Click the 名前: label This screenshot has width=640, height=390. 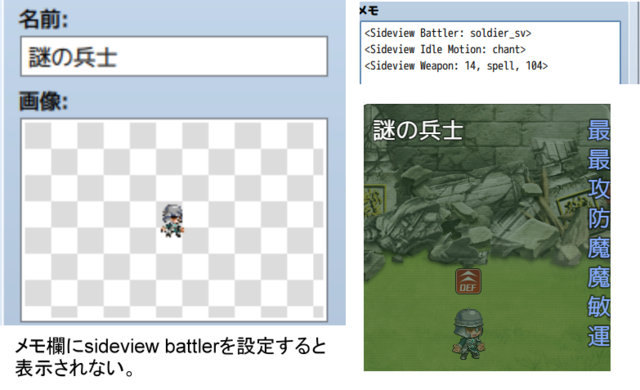pos(43,20)
